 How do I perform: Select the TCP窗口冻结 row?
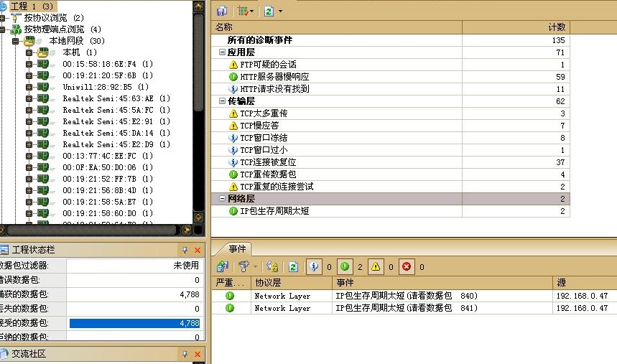click(x=391, y=138)
